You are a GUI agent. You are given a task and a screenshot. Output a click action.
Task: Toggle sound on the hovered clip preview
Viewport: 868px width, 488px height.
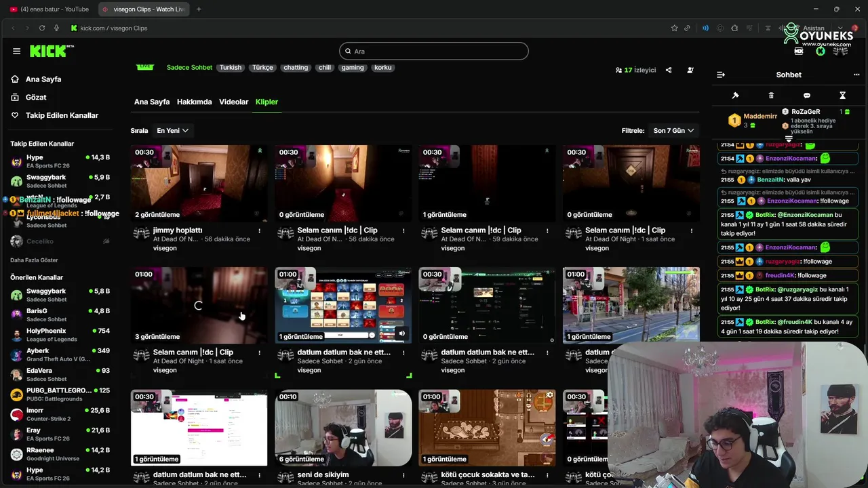click(401, 333)
